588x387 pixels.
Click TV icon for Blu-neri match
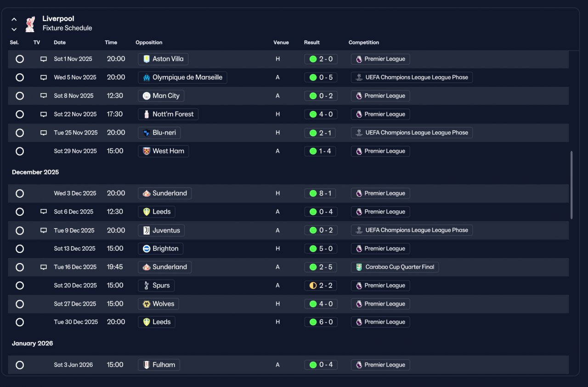(44, 133)
